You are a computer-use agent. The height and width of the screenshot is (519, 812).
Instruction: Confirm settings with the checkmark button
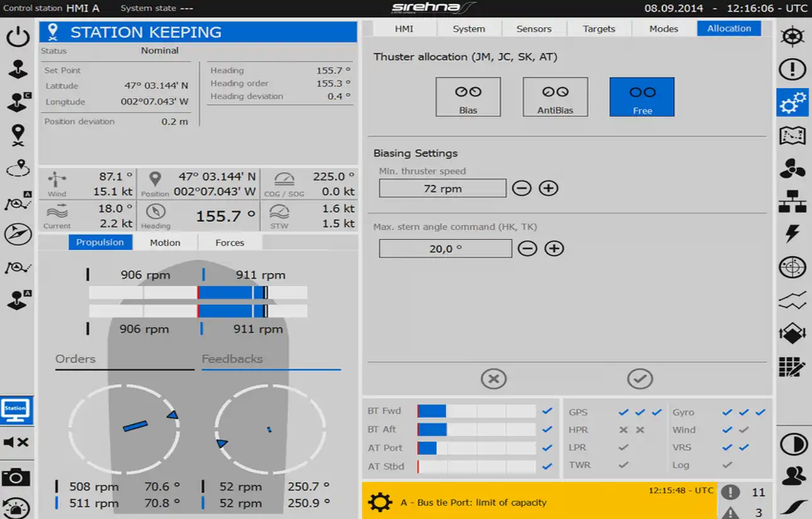[x=640, y=379]
